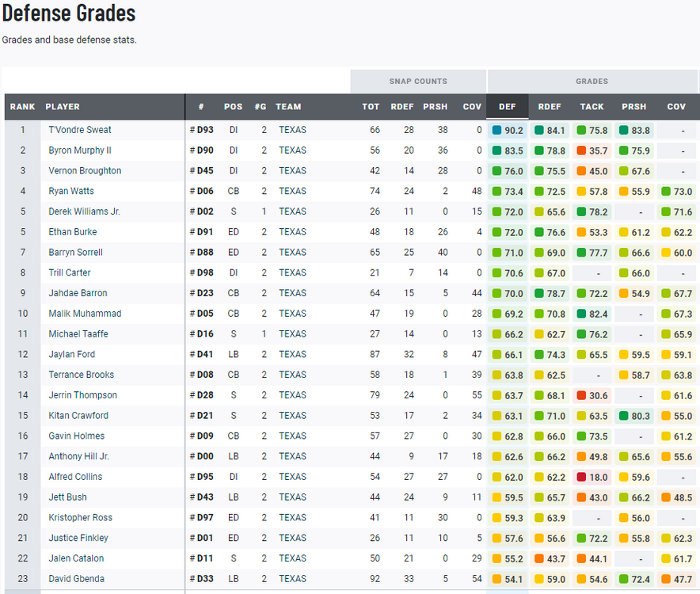Screen dimensions: 700x594
Task: Click Kitan Crawford's 80.3 PRSH grade cell
Action: pyautogui.click(x=633, y=416)
